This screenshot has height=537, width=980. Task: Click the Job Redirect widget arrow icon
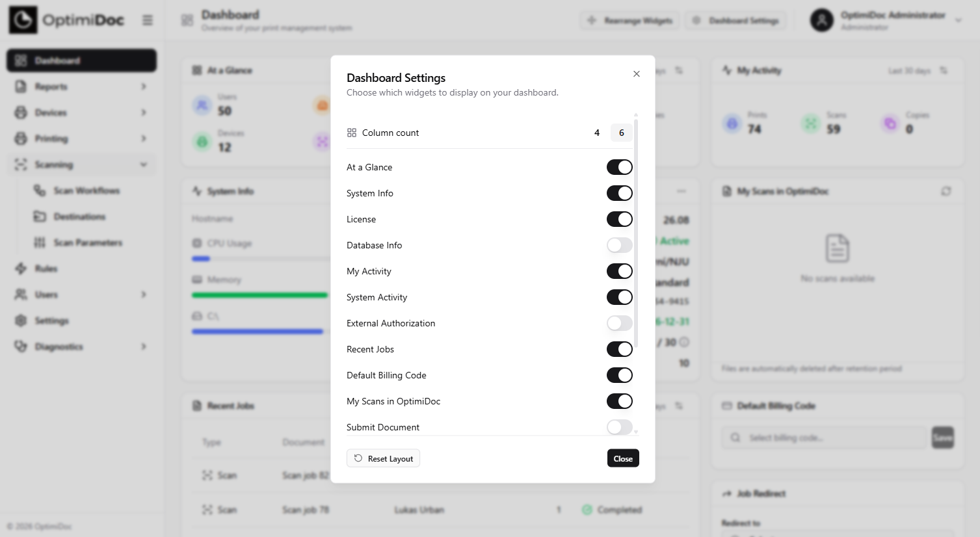pyautogui.click(x=727, y=494)
